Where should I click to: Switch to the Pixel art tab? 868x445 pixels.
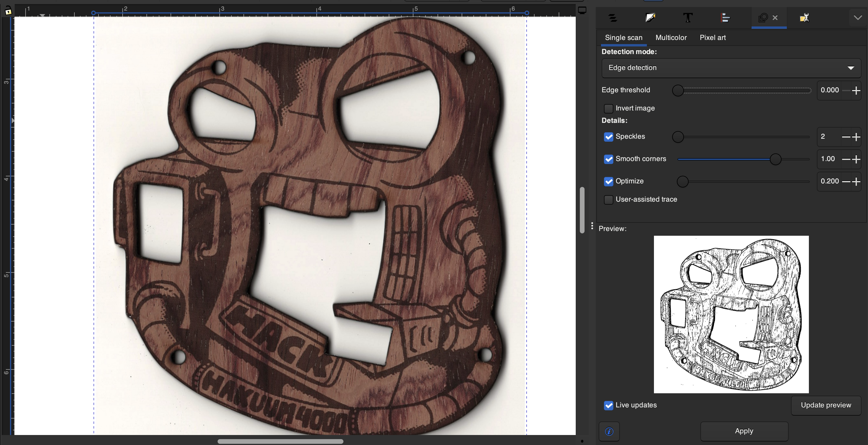712,37
